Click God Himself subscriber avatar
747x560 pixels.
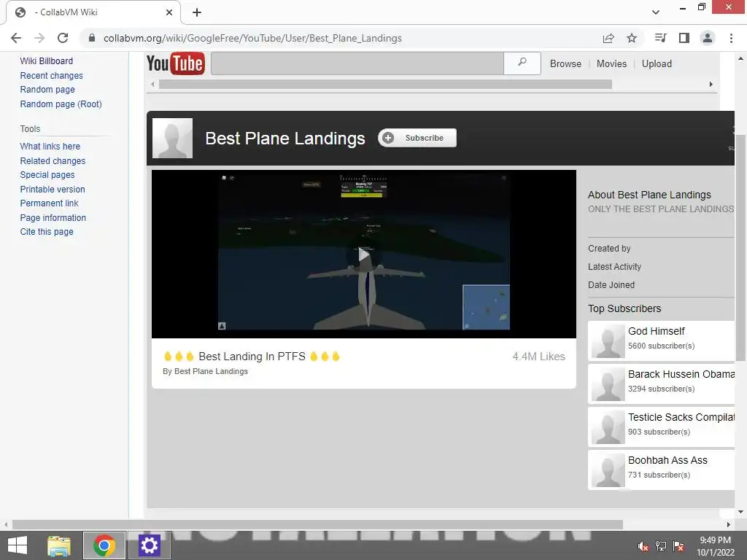[608, 341]
